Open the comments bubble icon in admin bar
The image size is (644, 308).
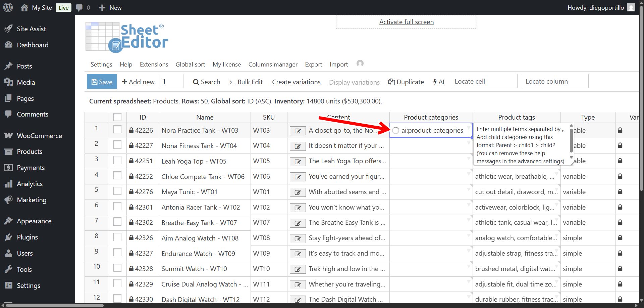pyautogui.click(x=79, y=7)
